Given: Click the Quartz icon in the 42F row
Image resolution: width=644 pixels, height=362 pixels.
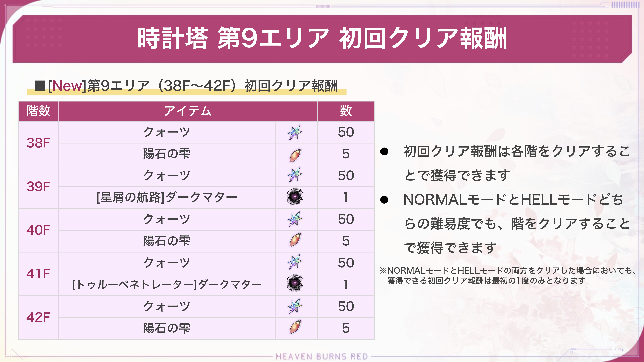Looking at the screenshot, I should click(x=295, y=306).
